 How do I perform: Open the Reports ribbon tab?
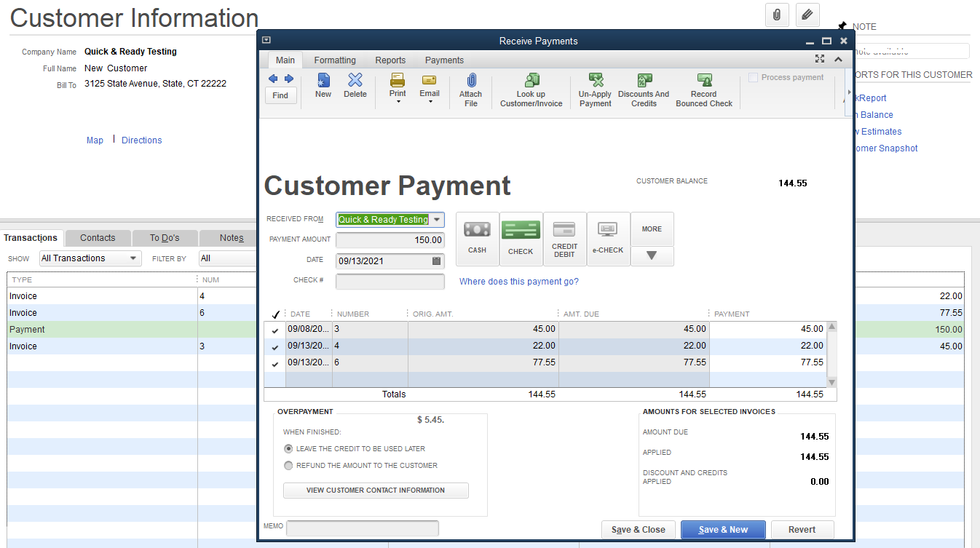[390, 60]
